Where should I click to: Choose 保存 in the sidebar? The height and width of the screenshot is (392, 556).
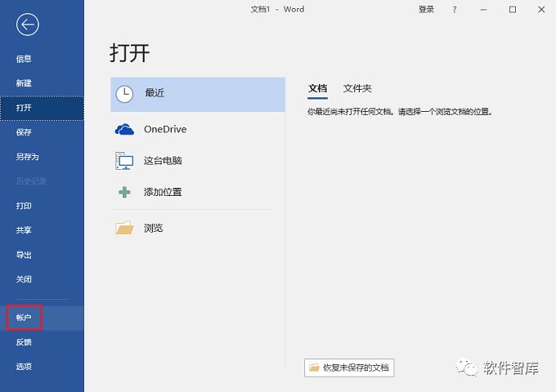pos(42,132)
